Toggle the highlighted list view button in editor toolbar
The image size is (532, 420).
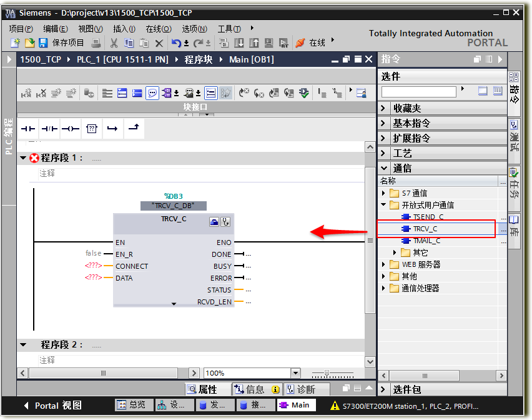pyautogui.click(x=210, y=93)
